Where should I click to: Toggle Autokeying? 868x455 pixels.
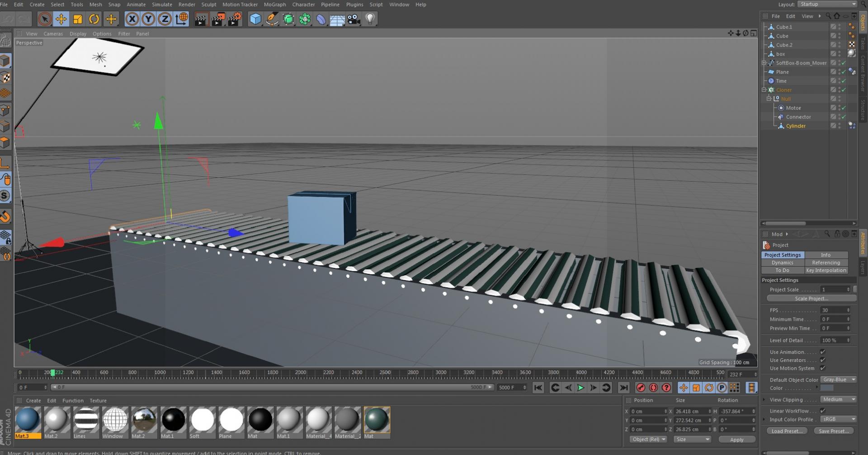653,388
